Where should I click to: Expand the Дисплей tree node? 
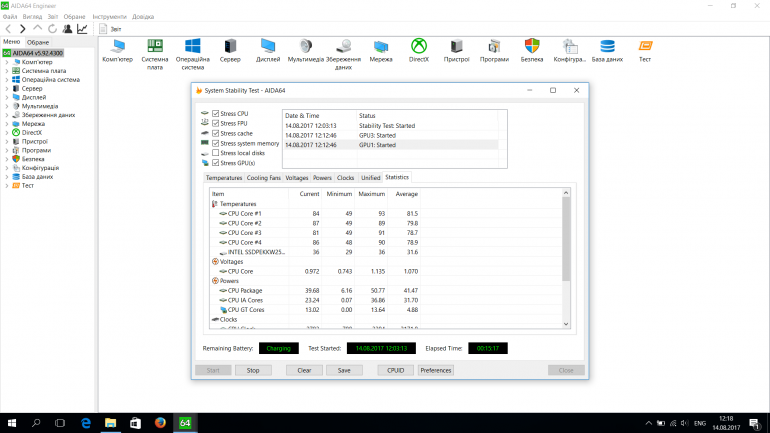point(7,98)
